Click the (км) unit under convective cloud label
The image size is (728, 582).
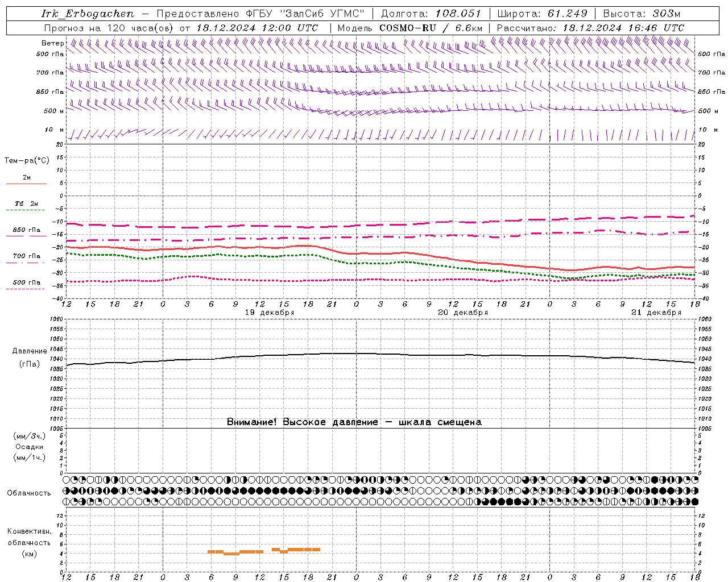(x=29, y=554)
